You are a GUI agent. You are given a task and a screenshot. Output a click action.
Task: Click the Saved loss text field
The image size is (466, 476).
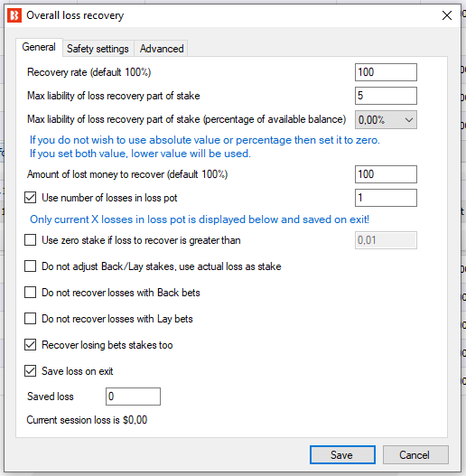point(133,397)
